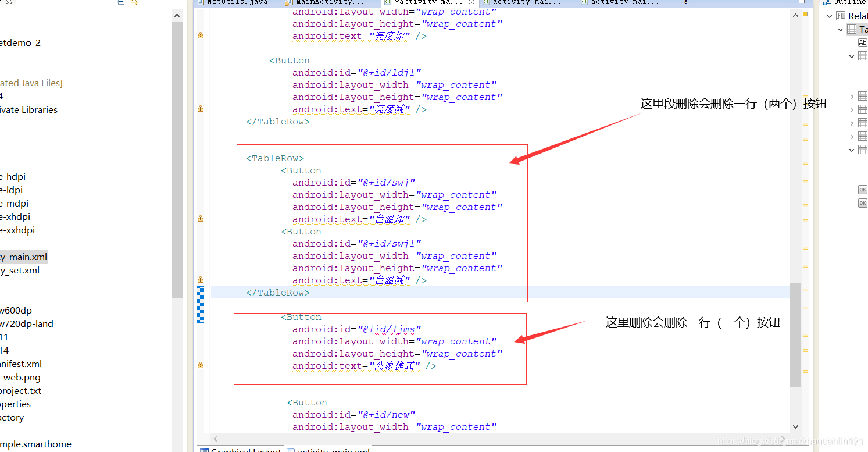
Task: Select the mple.smarthome project entry
Action: pos(36,444)
